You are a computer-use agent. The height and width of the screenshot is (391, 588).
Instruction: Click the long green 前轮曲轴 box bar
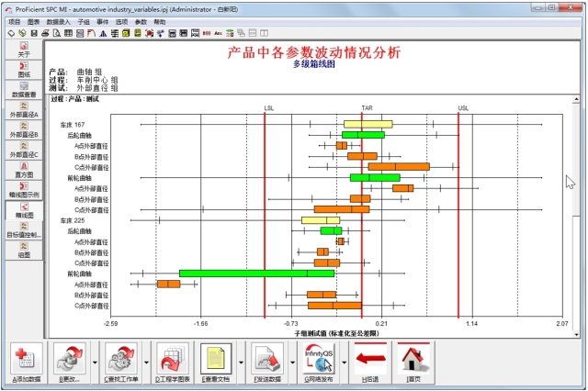click(x=256, y=273)
